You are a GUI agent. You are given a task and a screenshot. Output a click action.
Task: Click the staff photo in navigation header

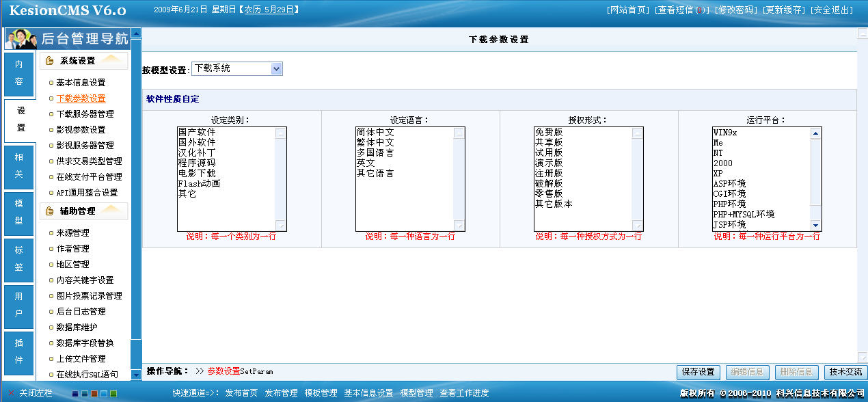point(21,39)
